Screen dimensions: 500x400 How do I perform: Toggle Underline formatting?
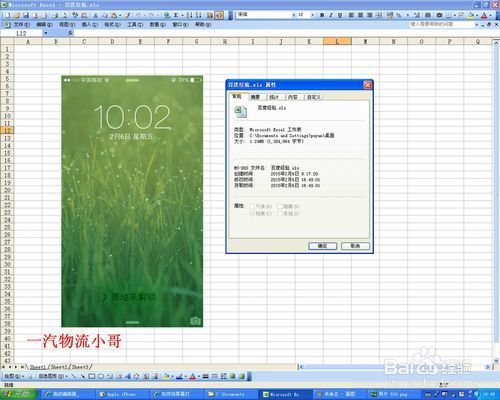(x=340, y=15)
